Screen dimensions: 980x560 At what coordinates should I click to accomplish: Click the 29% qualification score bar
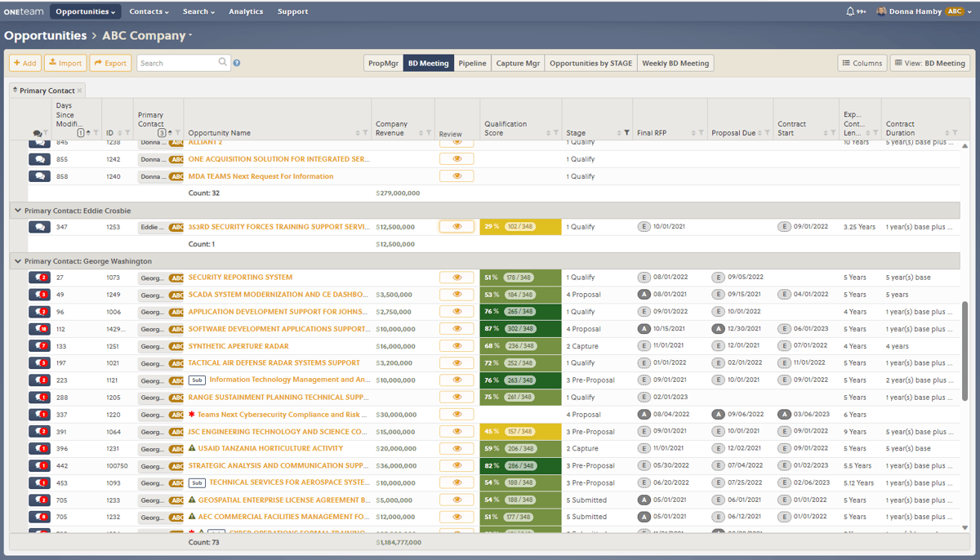tap(517, 226)
